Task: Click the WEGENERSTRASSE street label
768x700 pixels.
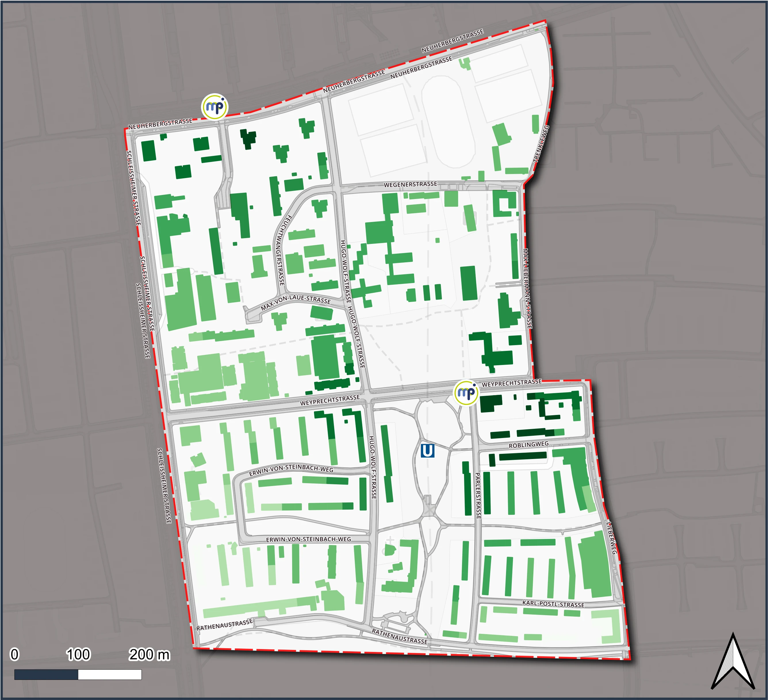Action: [x=410, y=184]
